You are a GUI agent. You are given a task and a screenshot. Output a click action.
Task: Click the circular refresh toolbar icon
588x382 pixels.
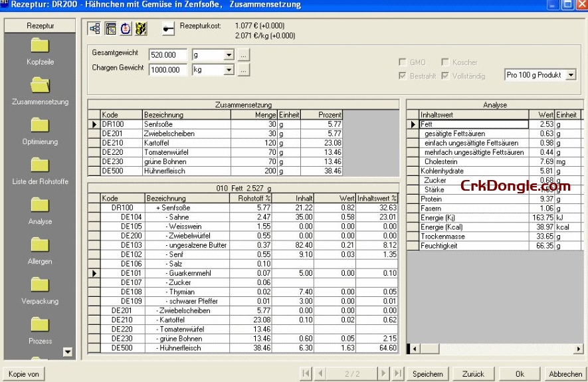click(126, 29)
